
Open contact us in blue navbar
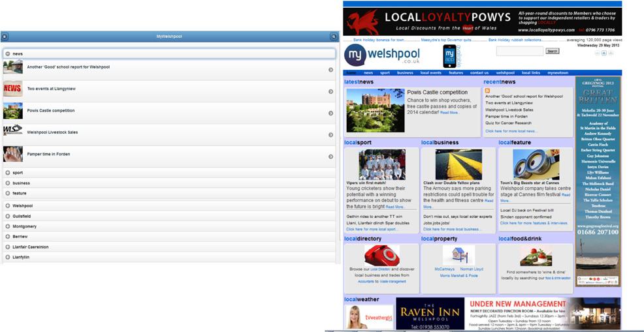coord(479,72)
